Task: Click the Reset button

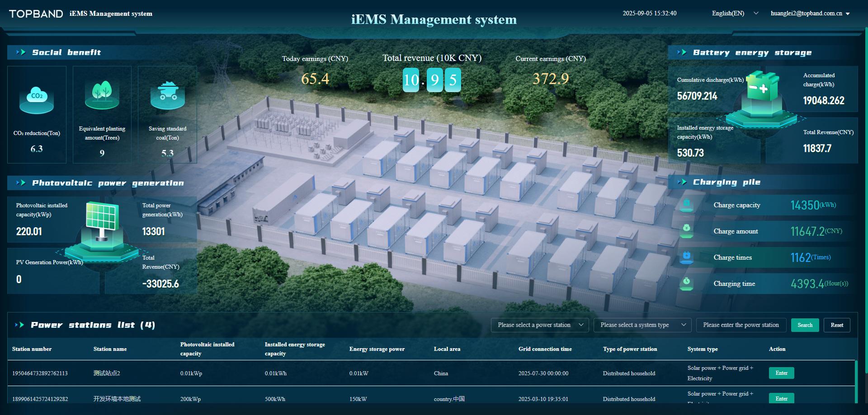Action: tap(837, 325)
